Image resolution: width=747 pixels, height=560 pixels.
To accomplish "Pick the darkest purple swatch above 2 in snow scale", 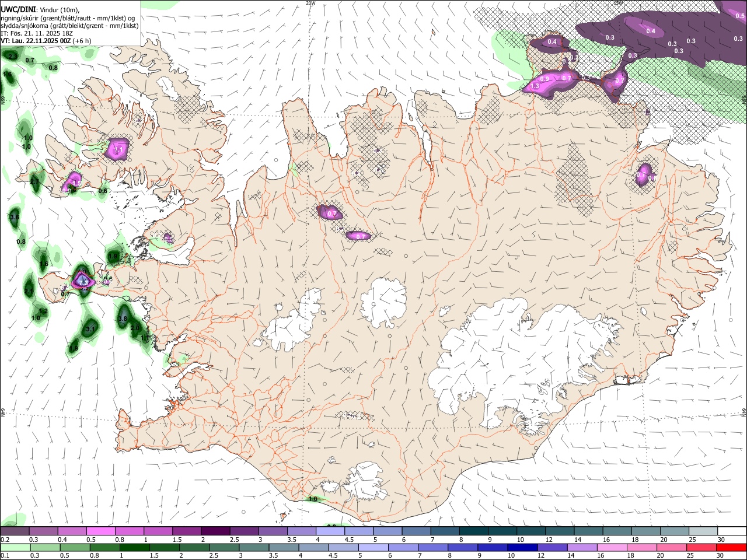I will pyautogui.click(x=215, y=531).
